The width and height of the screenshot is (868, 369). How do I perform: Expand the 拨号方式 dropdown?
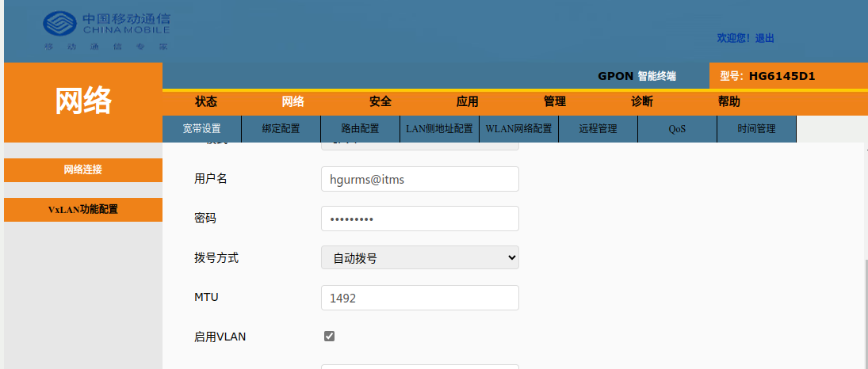click(419, 258)
